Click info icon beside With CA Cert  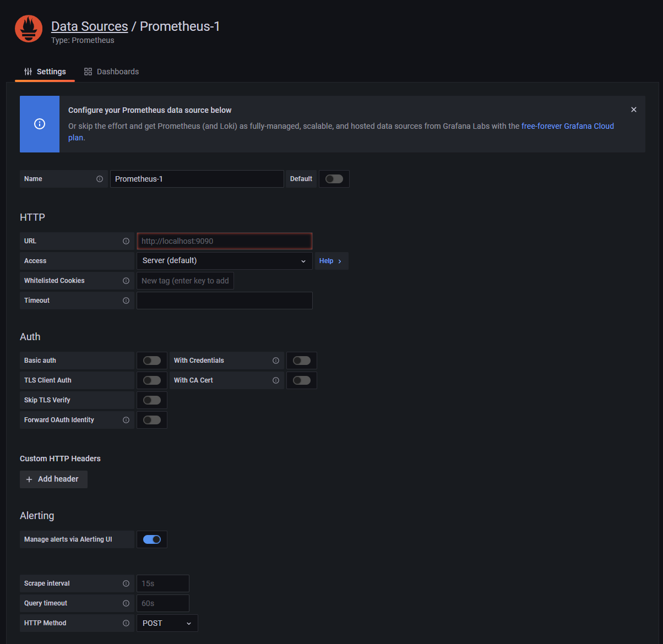pos(276,380)
